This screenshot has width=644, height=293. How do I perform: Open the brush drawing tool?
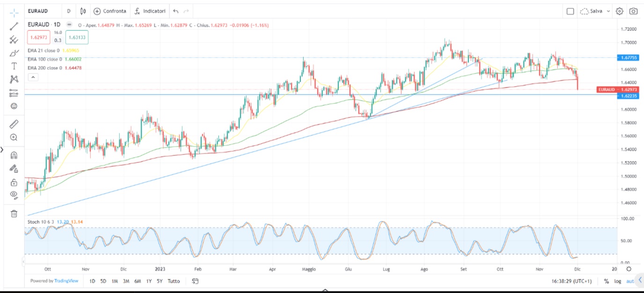14,53
